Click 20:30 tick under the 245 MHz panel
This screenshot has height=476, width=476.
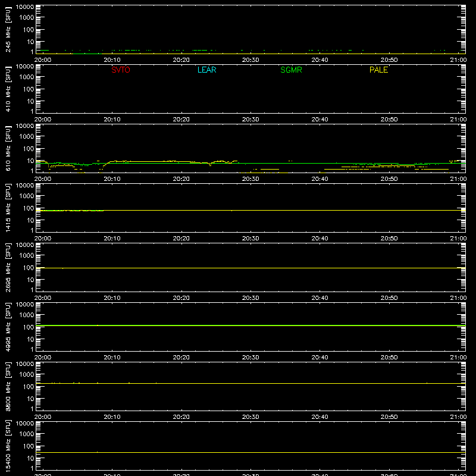coord(250,60)
